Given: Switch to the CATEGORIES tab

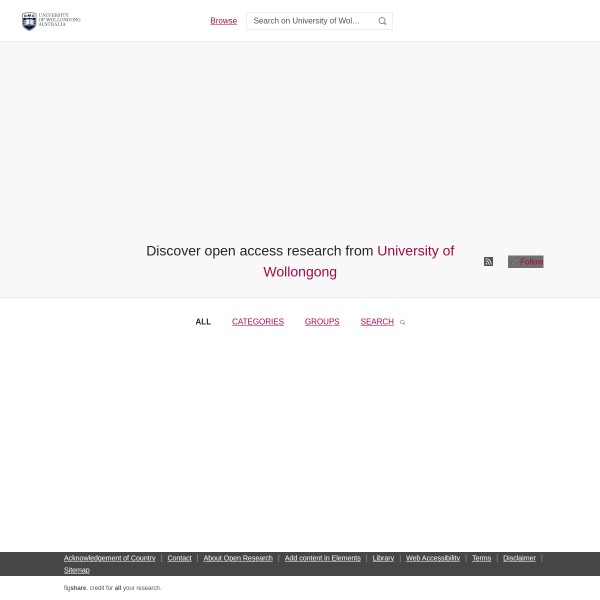Looking at the screenshot, I should pos(258,322).
